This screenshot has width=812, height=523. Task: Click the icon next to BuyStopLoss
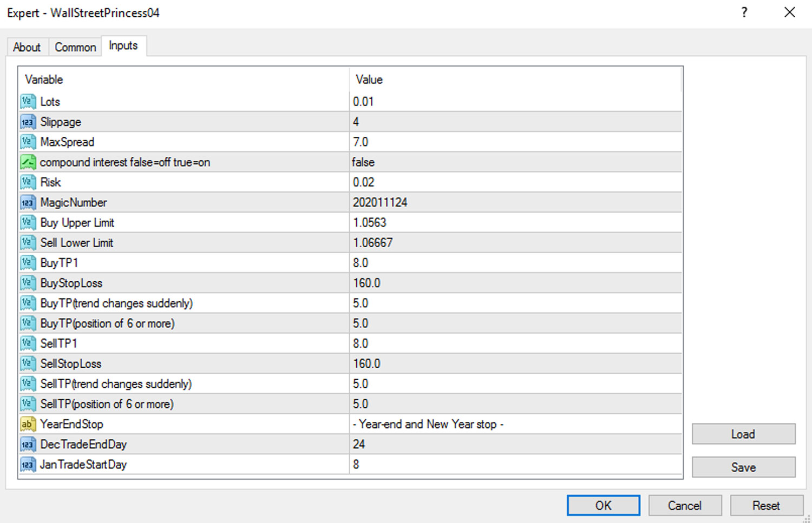coord(28,283)
